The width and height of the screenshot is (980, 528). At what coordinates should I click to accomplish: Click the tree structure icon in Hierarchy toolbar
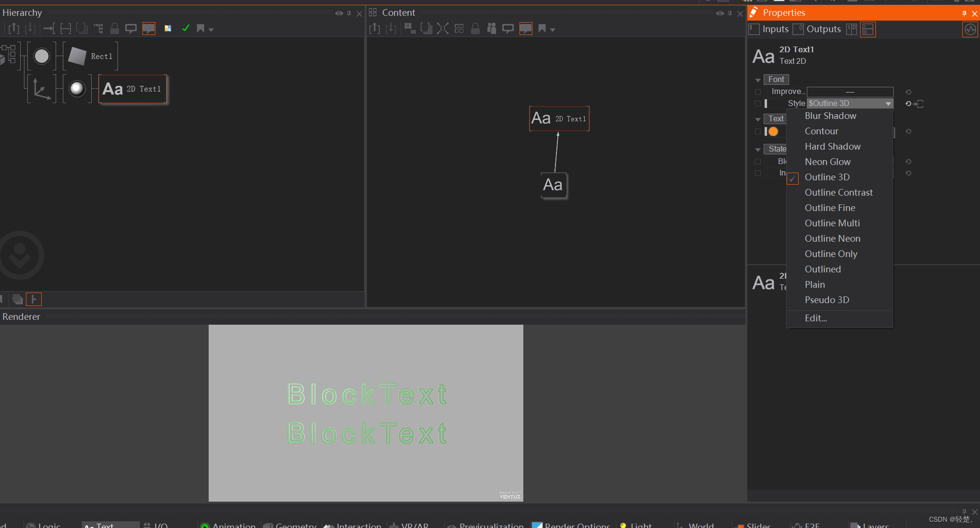[x=98, y=29]
